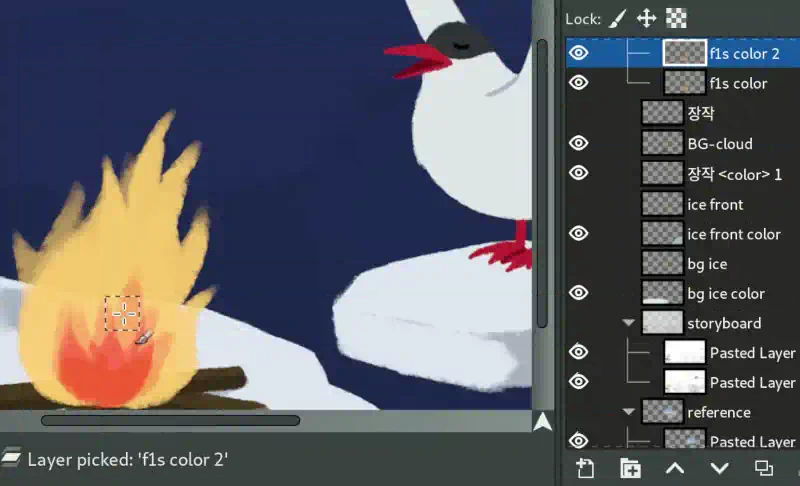The height and width of the screenshot is (486, 800).
Task: Click the navigation arrow at canvas corner
Action: pyautogui.click(x=542, y=422)
